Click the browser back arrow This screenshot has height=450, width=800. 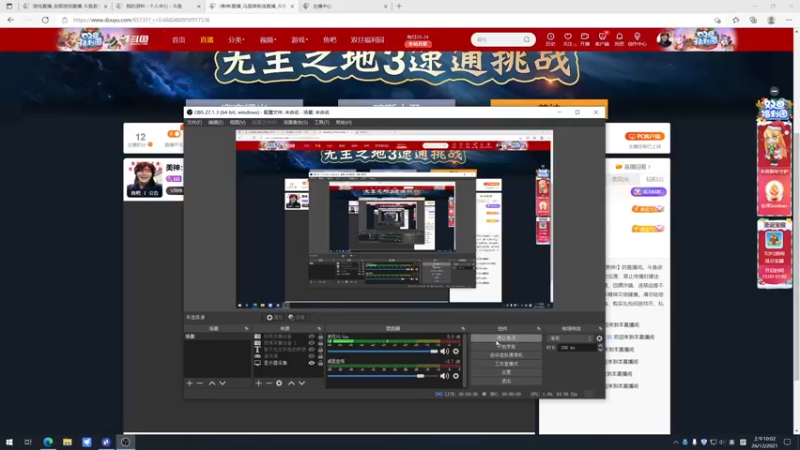[x=11, y=20]
